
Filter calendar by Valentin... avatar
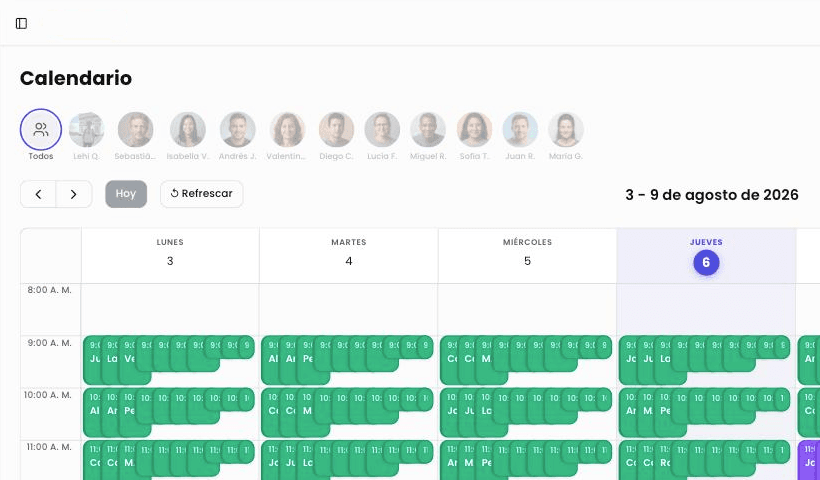287,129
